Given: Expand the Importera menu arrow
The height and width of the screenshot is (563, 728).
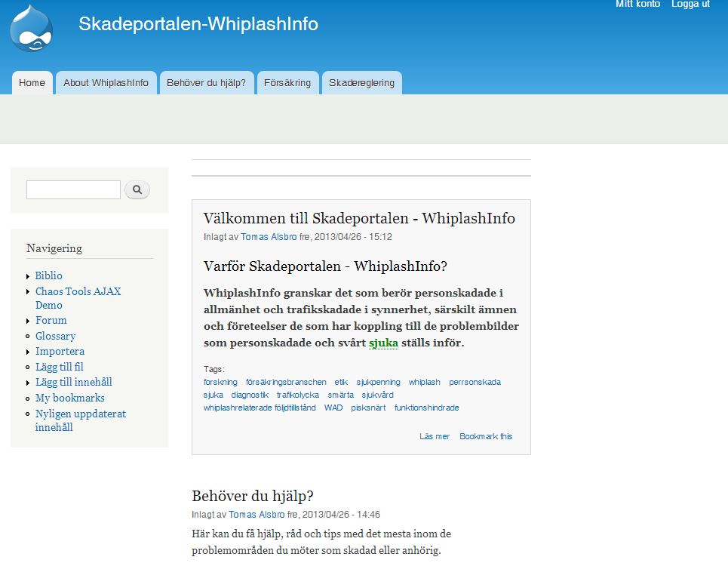Looking at the screenshot, I should point(29,352).
